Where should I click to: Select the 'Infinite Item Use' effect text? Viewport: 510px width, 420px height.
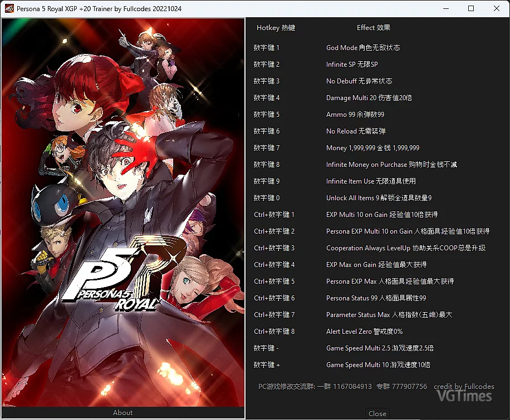(x=371, y=181)
